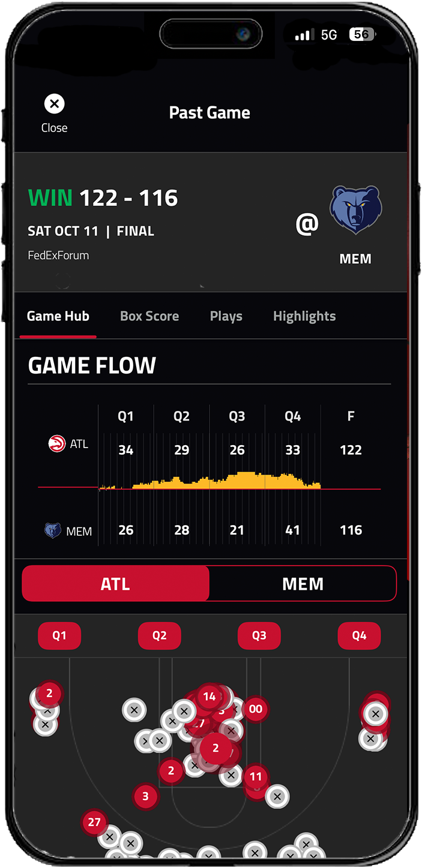Filter shots by Q1
The height and width of the screenshot is (868, 422).
pos(59,636)
